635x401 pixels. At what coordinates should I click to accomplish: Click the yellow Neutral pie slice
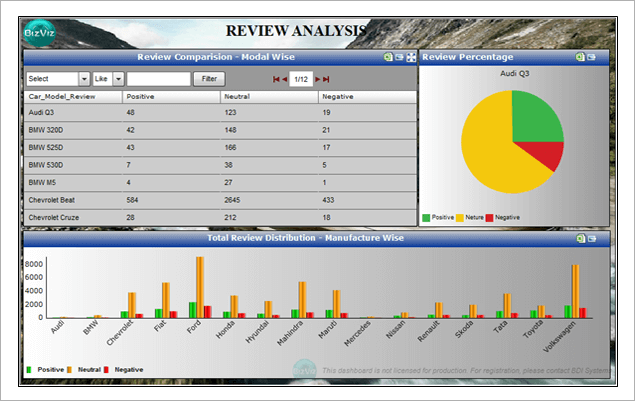point(490,150)
